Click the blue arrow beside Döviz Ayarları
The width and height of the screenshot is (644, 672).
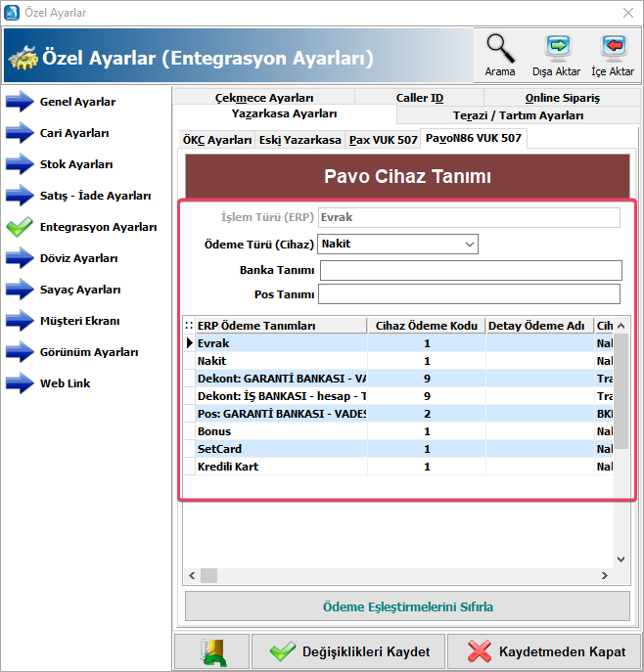click(20, 258)
